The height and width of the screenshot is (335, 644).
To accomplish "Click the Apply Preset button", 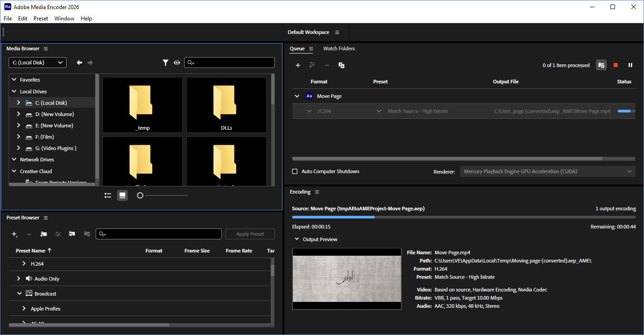I will (250, 234).
